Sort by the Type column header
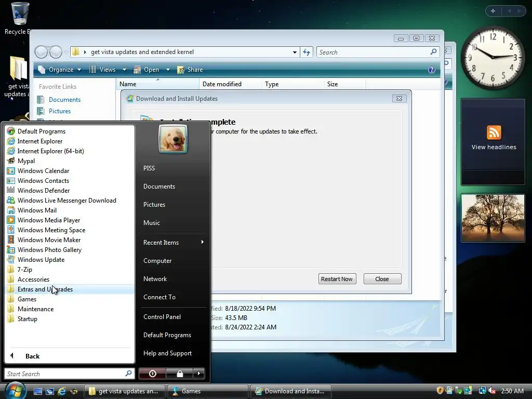The width and height of the screenshot is (532, 399). 293,84
